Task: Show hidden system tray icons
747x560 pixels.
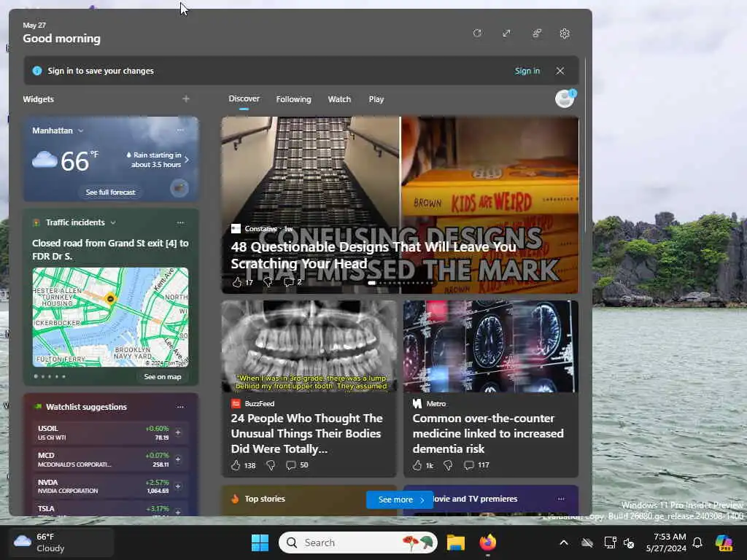Action: [564, 542]
